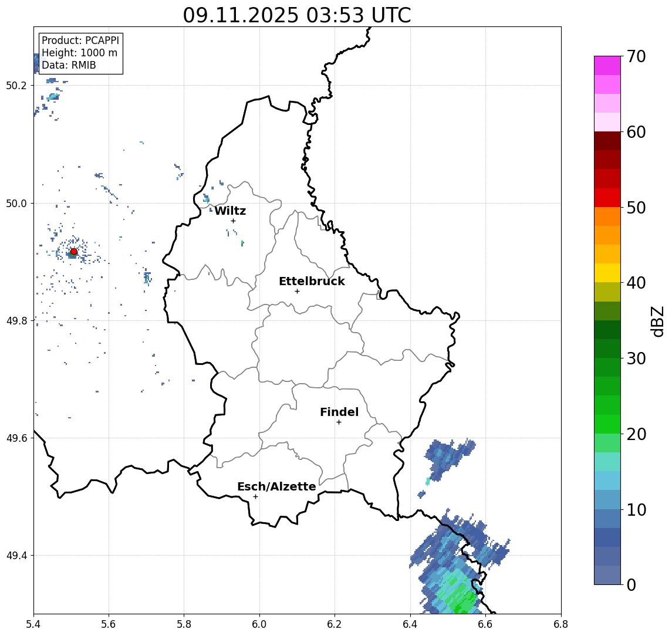This screenshot has height=636, width=672.
Task: Click the latitude axis label 49.4
Action: (16, 556)
